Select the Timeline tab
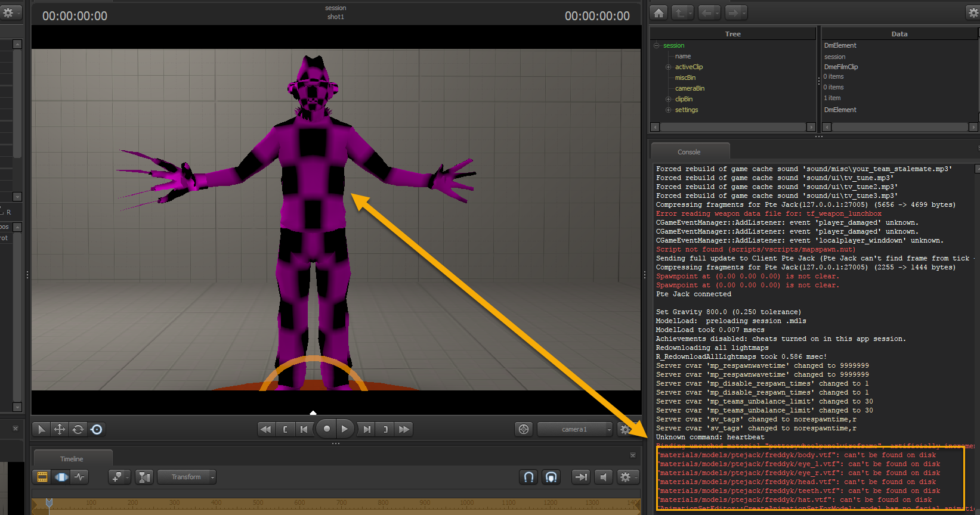 click(x=72, y=458)
